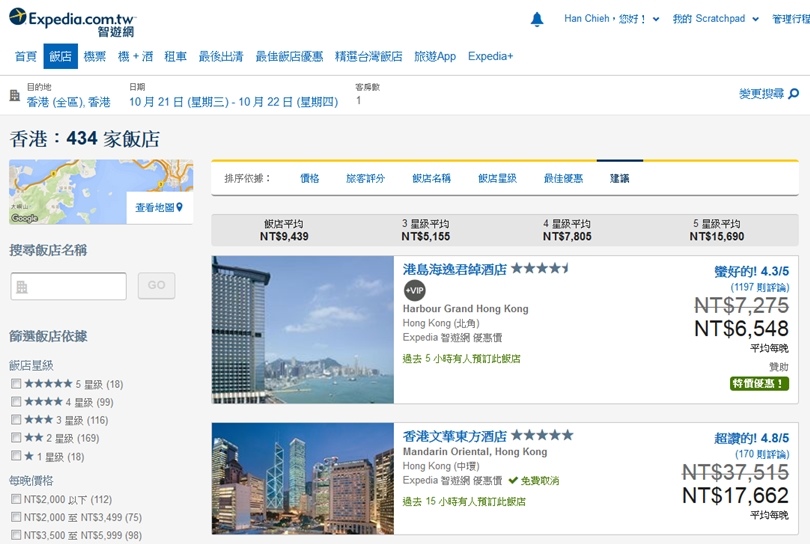
Task: Click the GO hotel name search button
Action: coord(157,285)
